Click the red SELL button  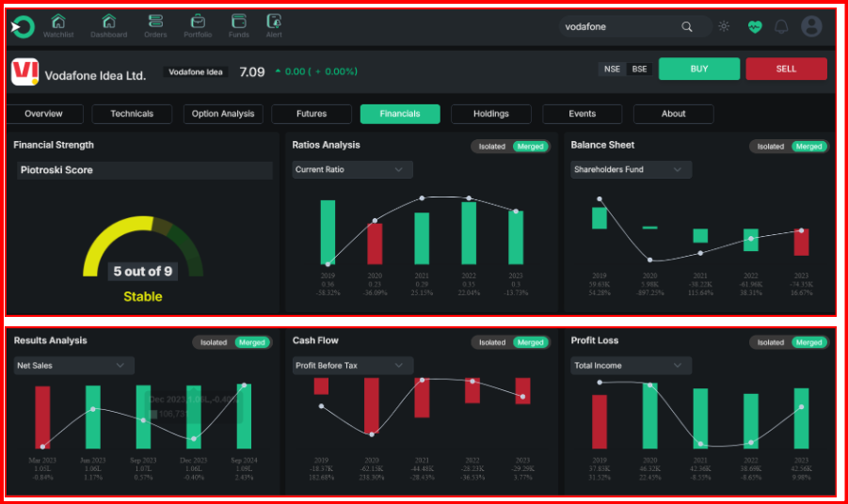[x=786, y=70]
